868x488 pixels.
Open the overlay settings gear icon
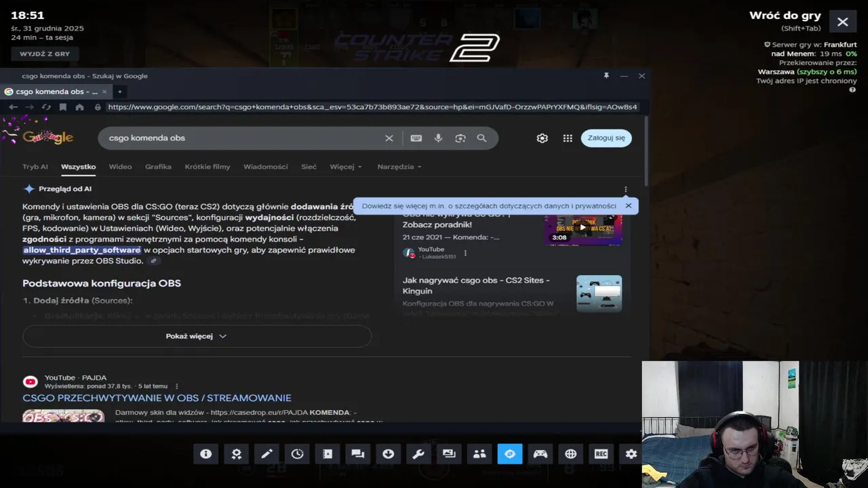coord(631,454)
